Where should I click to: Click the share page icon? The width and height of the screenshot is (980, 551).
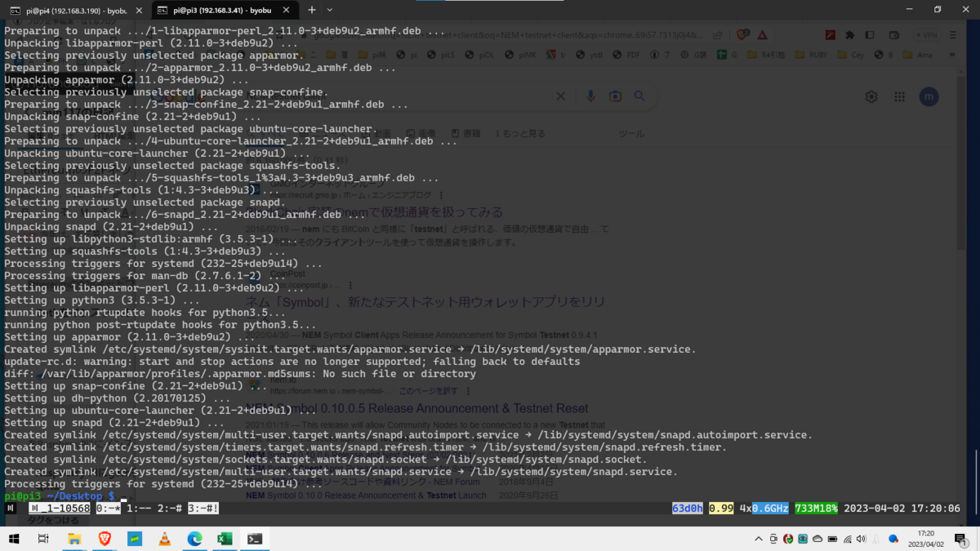[718, 34]
